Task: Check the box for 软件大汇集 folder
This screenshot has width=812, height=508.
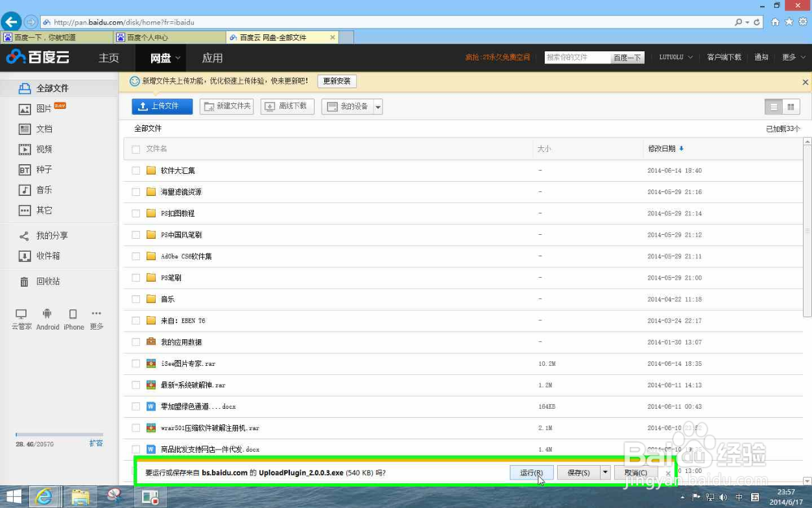Action: [136, 171]
